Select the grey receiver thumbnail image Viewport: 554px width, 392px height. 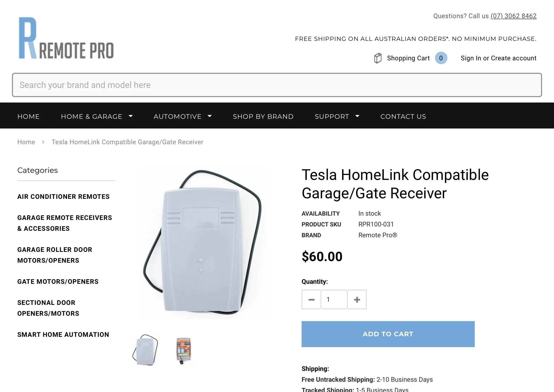pos(145,350)
